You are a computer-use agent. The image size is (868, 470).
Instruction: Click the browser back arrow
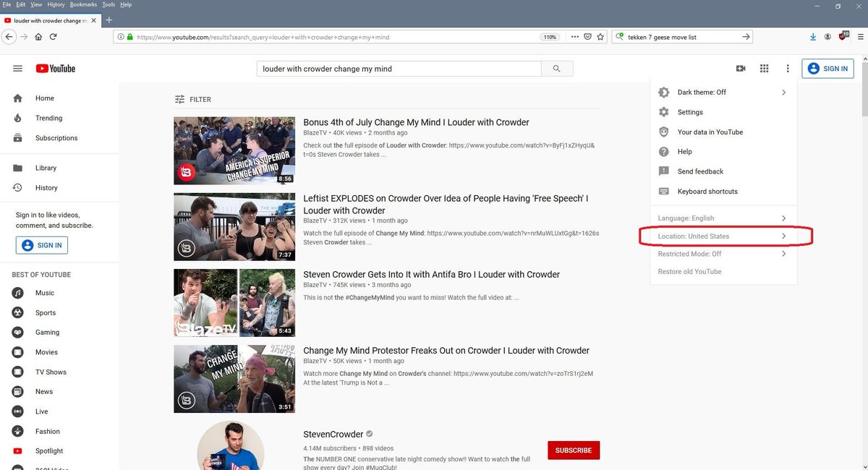point(9,37)
